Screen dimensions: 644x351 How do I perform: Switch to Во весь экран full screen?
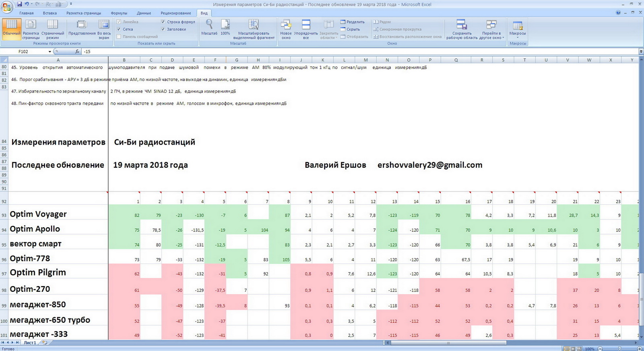[x=104, y=29]
